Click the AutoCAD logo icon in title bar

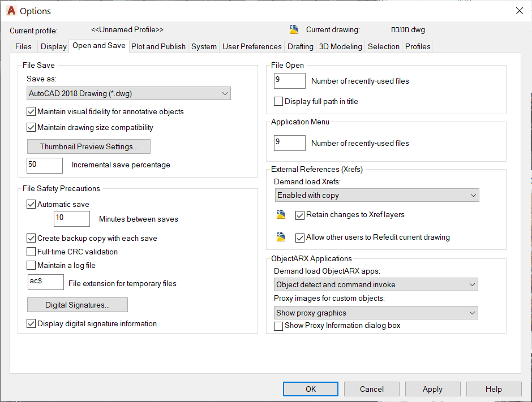click(x=11, y=11)
